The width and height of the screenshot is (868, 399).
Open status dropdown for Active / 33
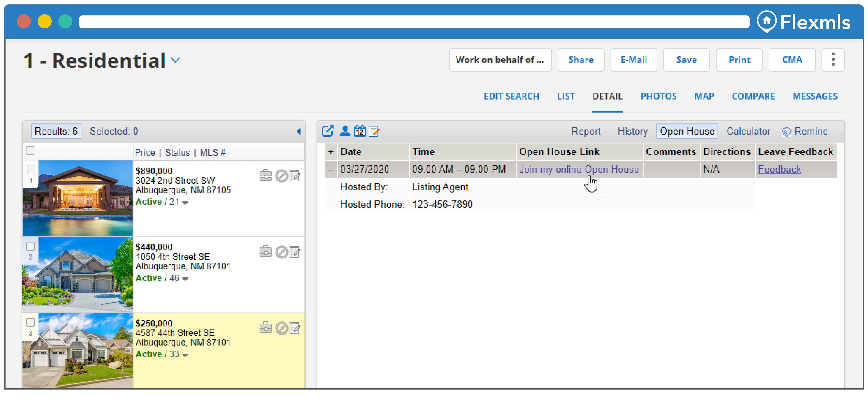185,355
